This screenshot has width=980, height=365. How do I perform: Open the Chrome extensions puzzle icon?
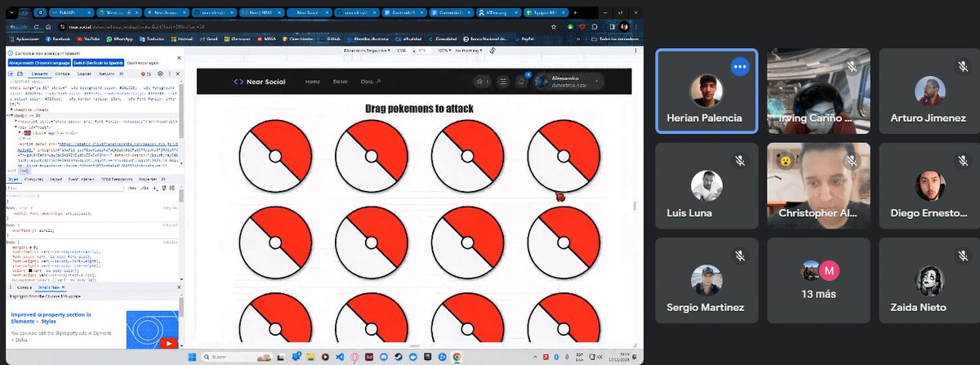[595, 27]
